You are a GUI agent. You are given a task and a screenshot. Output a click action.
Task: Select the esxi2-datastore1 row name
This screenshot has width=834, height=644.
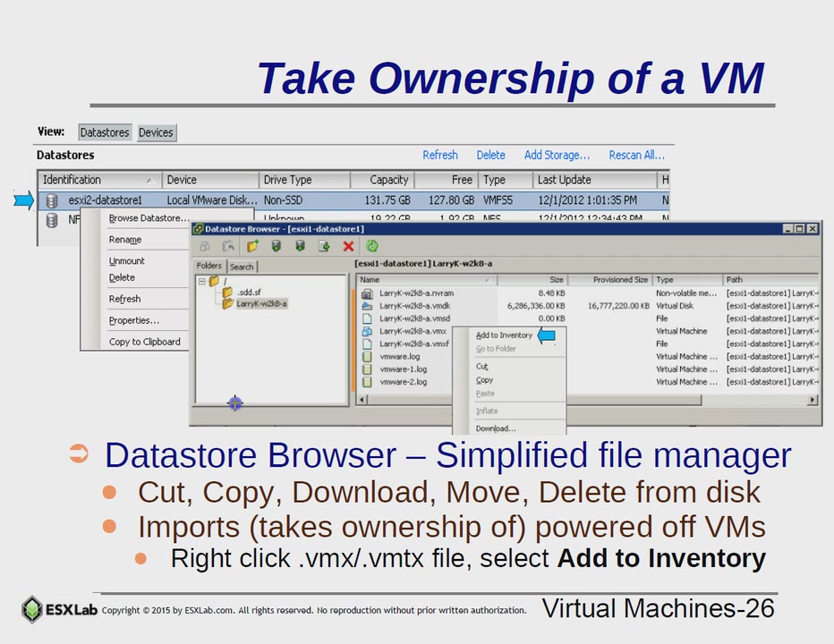(x=106, y=200)
